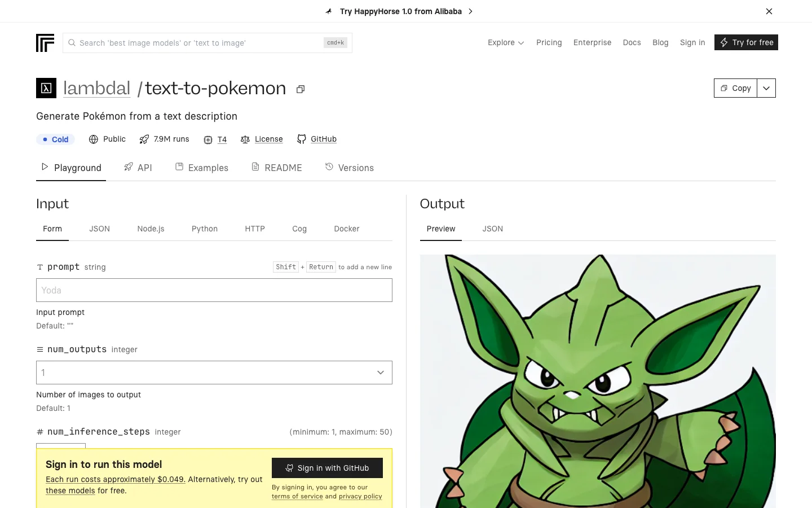Click Sign in in header
Screen dimensions: 812x508
(692, 43)
